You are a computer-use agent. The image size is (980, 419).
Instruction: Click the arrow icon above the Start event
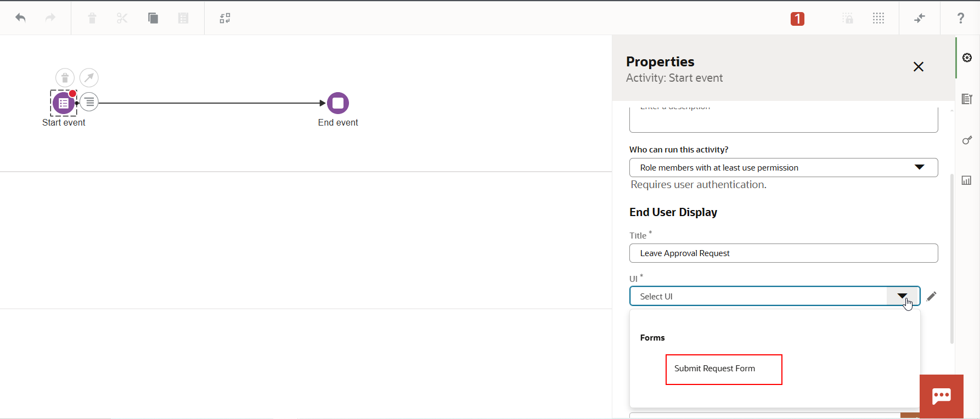pyautogui.click(x=89, y=77)
